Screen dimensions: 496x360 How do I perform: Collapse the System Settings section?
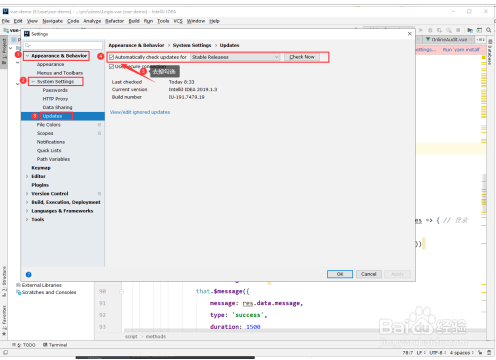(33, 82)
